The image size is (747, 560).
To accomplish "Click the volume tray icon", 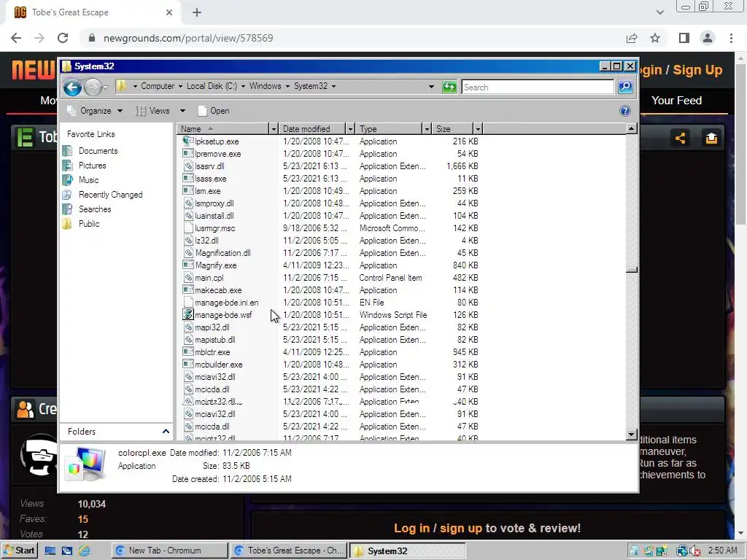I will pyautogui.click(x=694, y=551).
